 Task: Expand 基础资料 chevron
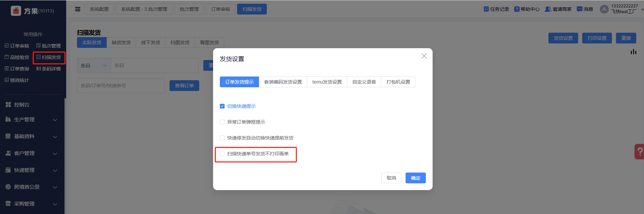click(55, 137)
